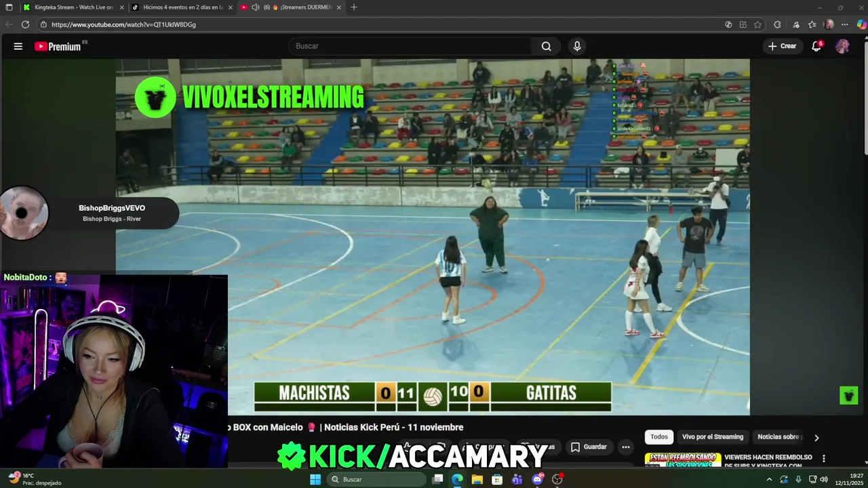The height and width of the screenshot is (488, 868).
Task: Open the YouTube account avatar menu
Action: pyautogui.click(x=842, y=46)
